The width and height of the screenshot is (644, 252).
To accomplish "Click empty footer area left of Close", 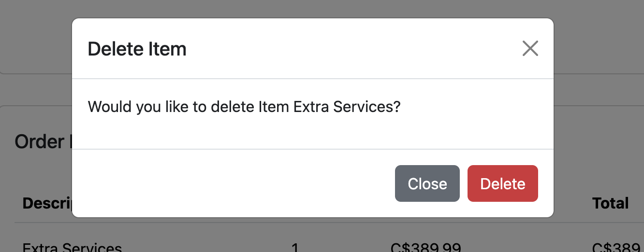I will [232, 183].
